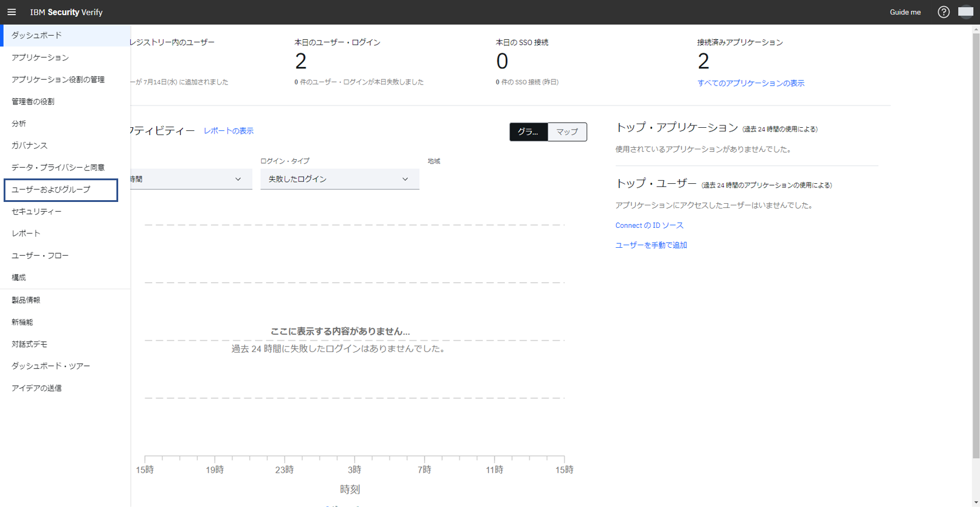Click the 本日の SSO 接続 count 0
The image size is (980, 507).
pyautogui.click(x=502, y=61)
